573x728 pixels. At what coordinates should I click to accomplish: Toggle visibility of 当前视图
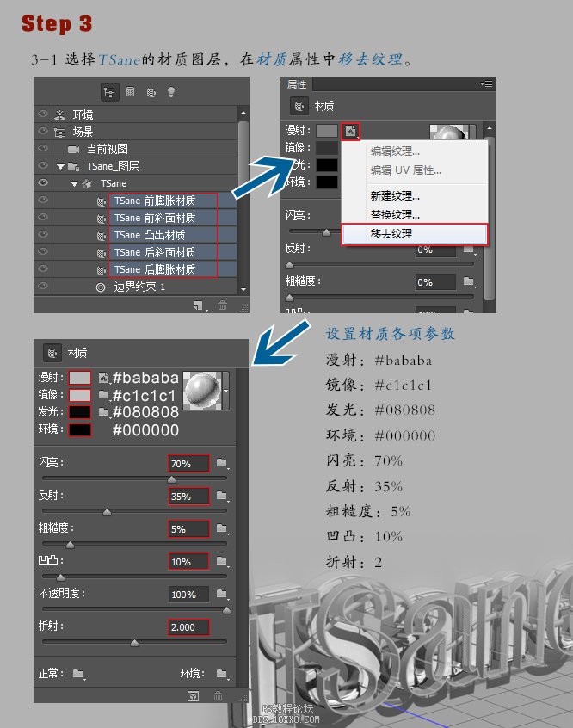coord(43,148)
